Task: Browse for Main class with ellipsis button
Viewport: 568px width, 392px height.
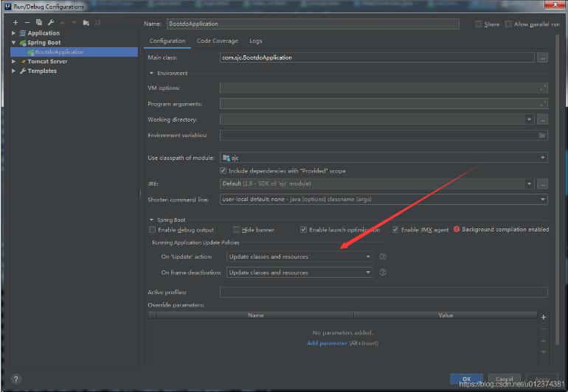Action: pos(542,57)
